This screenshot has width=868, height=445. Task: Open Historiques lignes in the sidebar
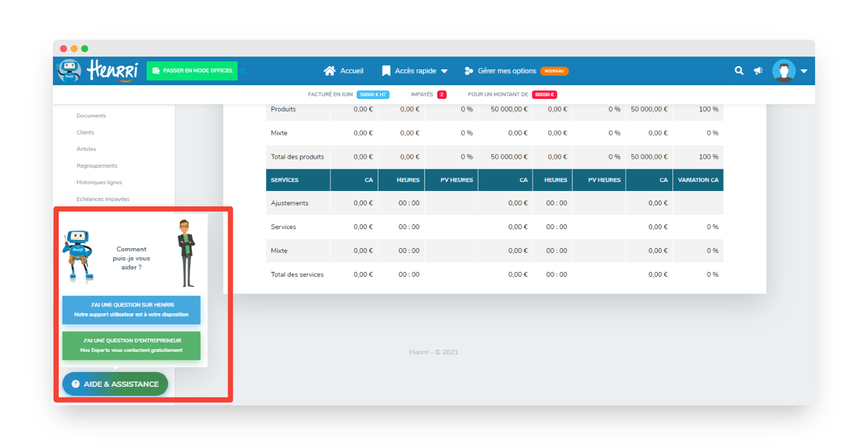100,182
